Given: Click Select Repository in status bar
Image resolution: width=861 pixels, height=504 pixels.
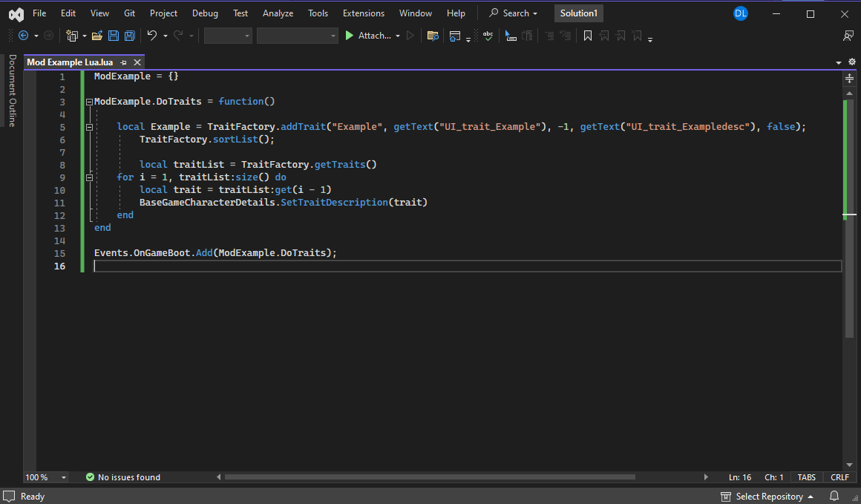Looking at the screenshot, I should coord(767,496).
